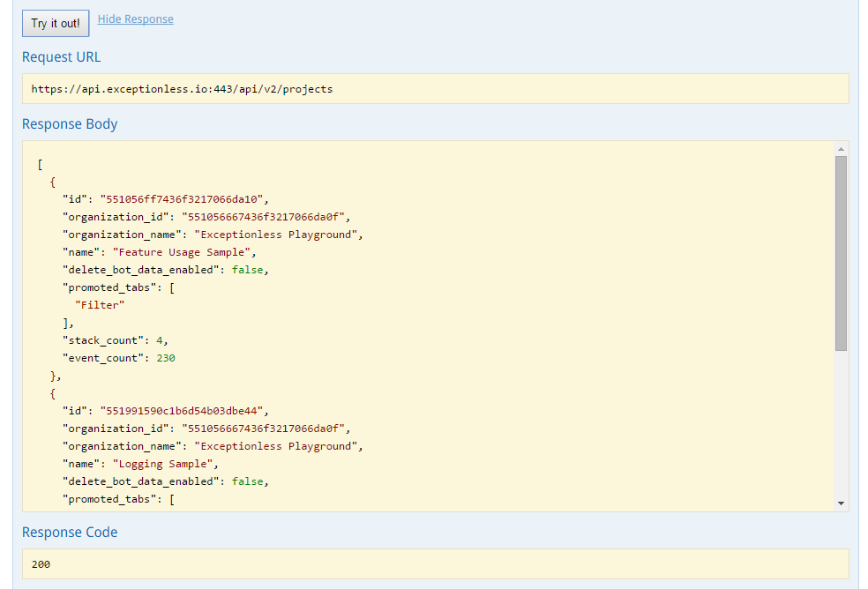Click the 200 response code box
This screenshot has height=589, width=868.
point(435,563)
